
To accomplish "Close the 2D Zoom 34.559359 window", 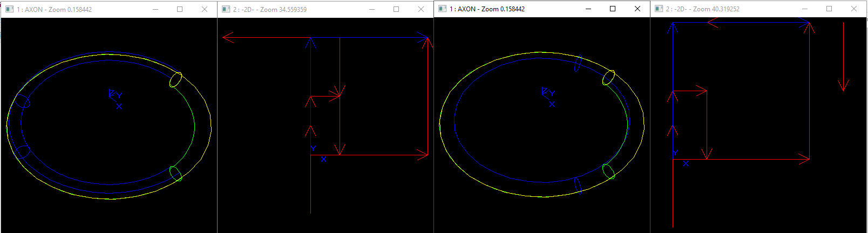I will (x=421, y=9).
